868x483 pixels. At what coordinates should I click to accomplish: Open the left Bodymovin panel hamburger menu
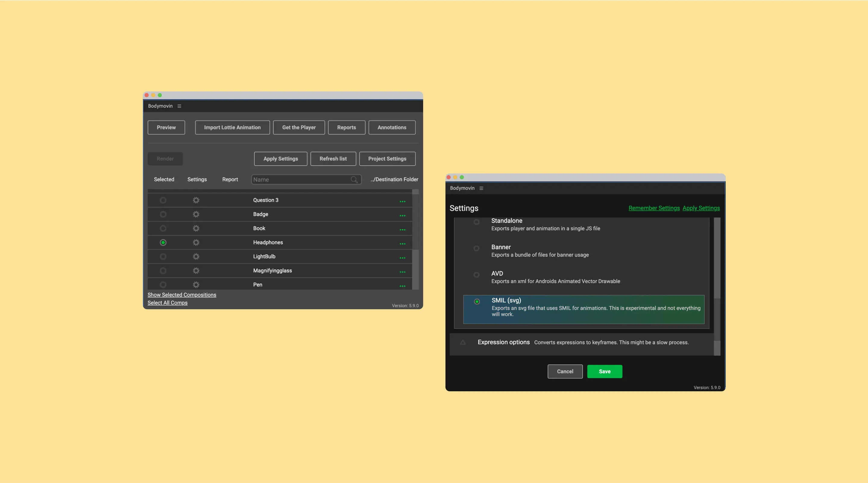tap(179, 106)
